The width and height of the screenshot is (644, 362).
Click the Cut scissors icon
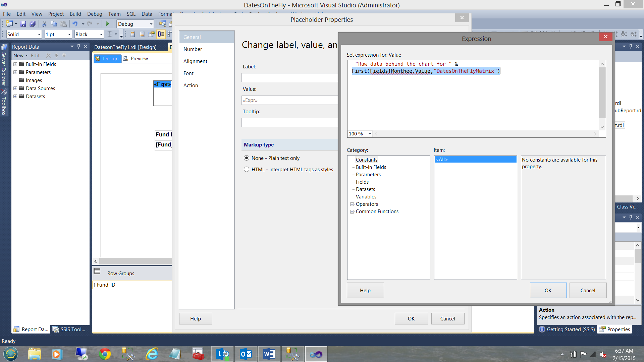pyautogui.click(x=44, y=24)
